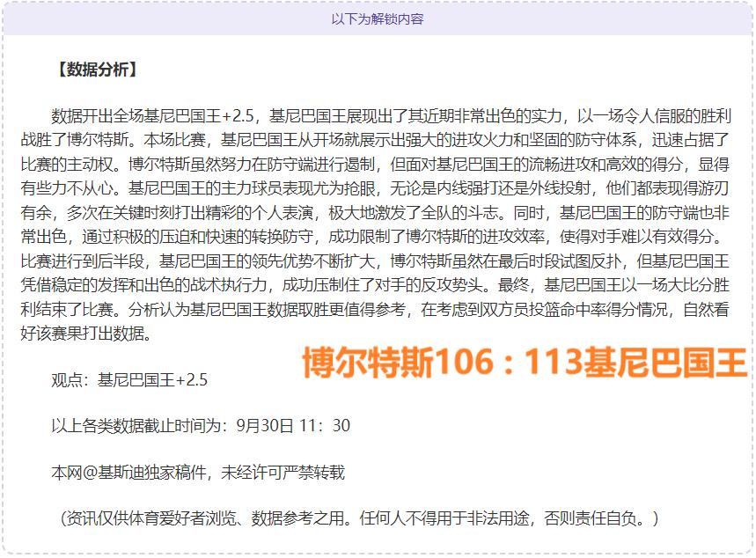Click the '观点：基尼巴国王+2.5' line

pyautogui.click(x=129, y=380)
